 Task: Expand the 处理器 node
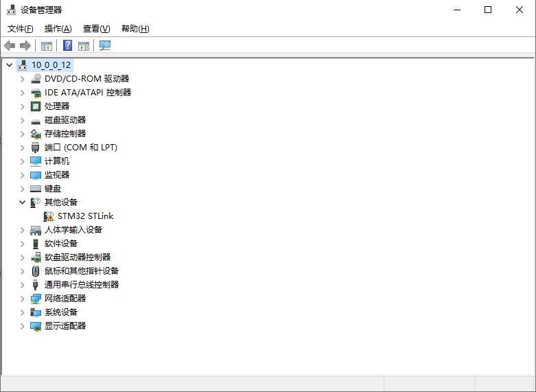(22, 106)
